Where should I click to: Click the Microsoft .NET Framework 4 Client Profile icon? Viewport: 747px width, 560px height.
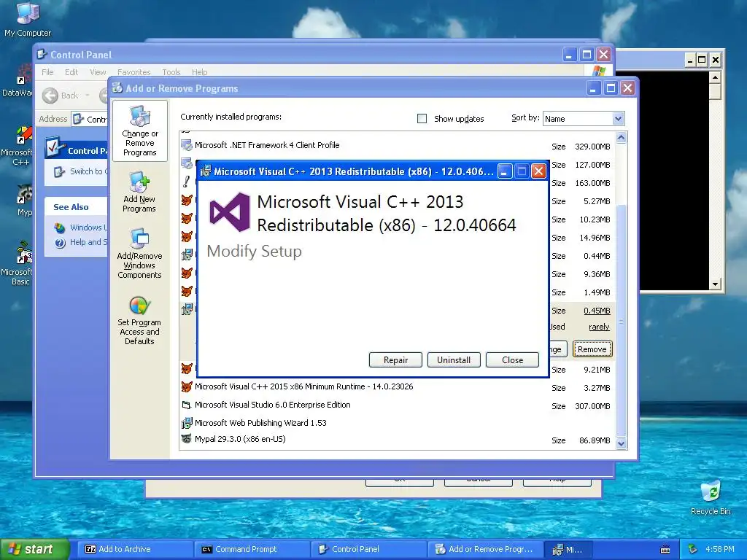pyautogui.click(x=187, y=145)
